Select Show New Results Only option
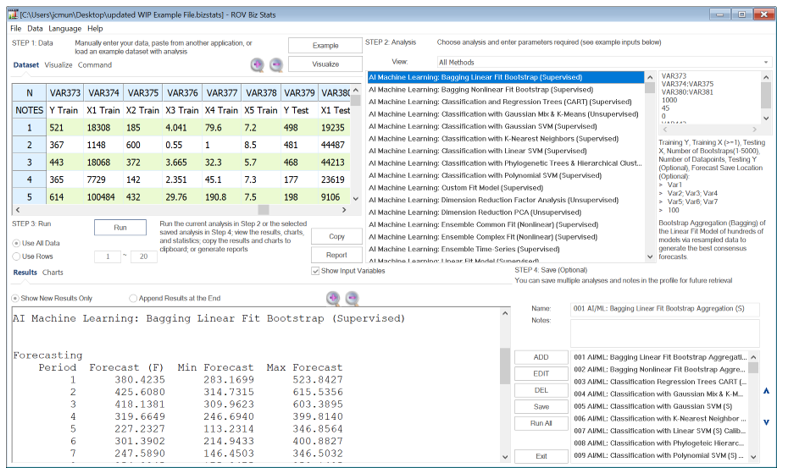785x475 pixels. coord(16,298)
